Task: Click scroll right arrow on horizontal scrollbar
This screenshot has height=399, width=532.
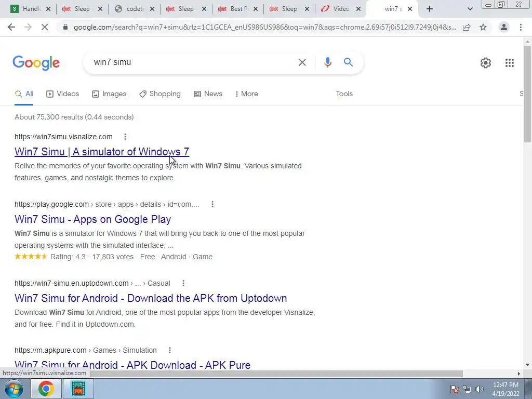Action: 519,374
